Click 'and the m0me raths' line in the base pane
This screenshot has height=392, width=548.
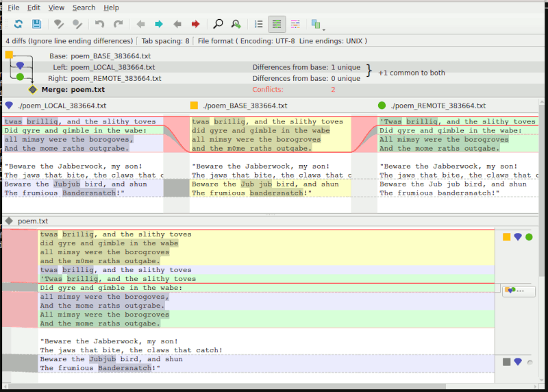coord(251,148)
